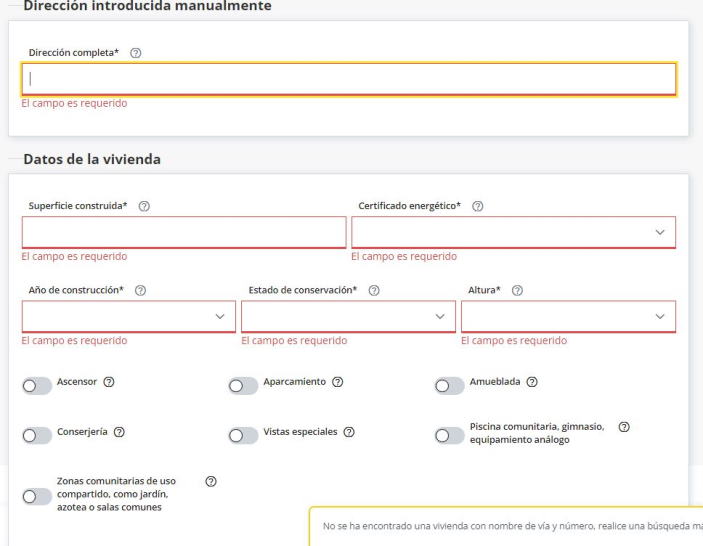
Task: Open help icon for Superficie construida
Action: [x=144, y=206]
